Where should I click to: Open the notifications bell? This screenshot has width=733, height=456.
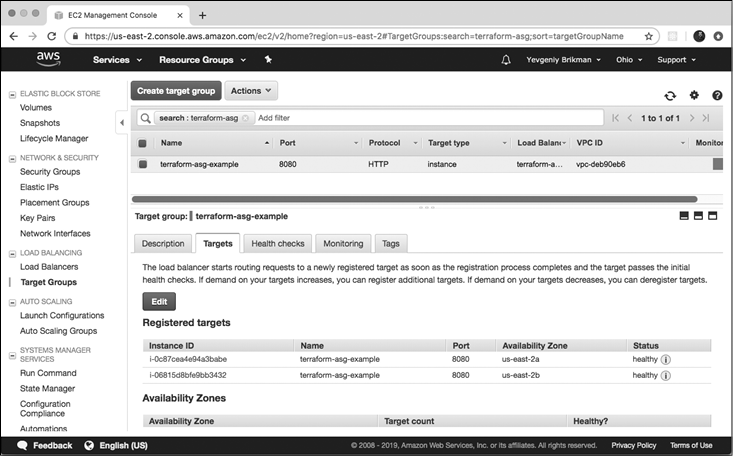(506, 60)
